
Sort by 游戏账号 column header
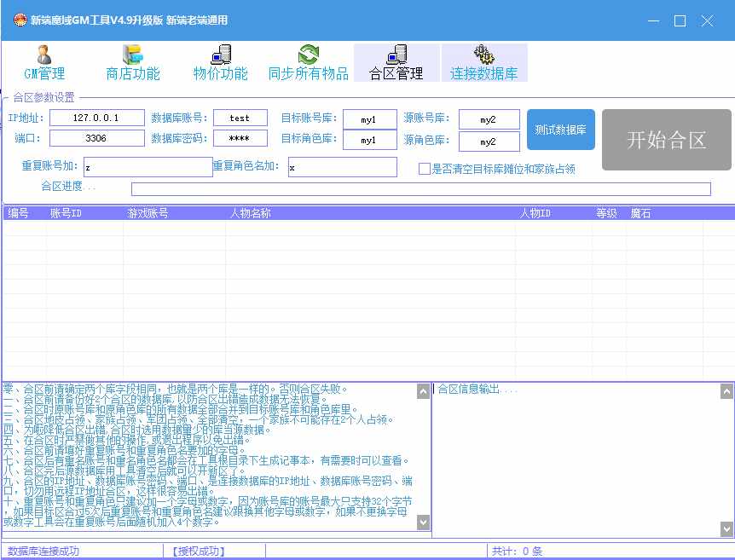click(x=148, y=213)
